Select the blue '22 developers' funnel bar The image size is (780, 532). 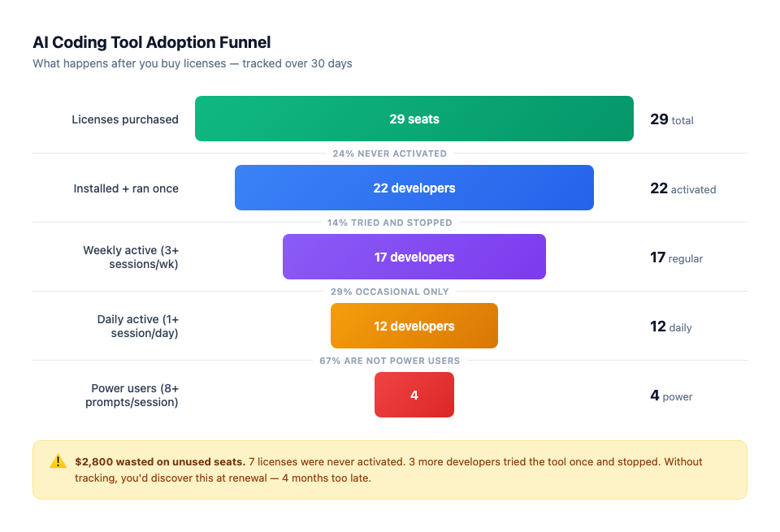click(x=414, y=188)
